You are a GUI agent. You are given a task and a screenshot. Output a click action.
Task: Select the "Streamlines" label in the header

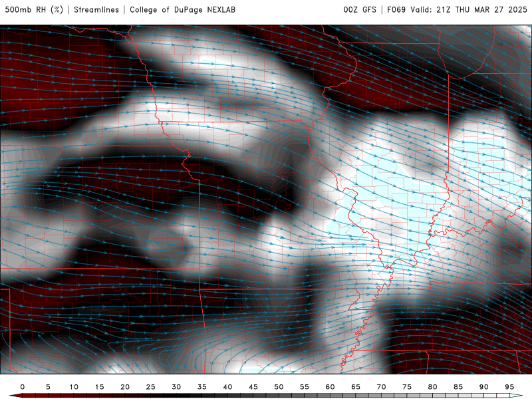click(96, 9)
